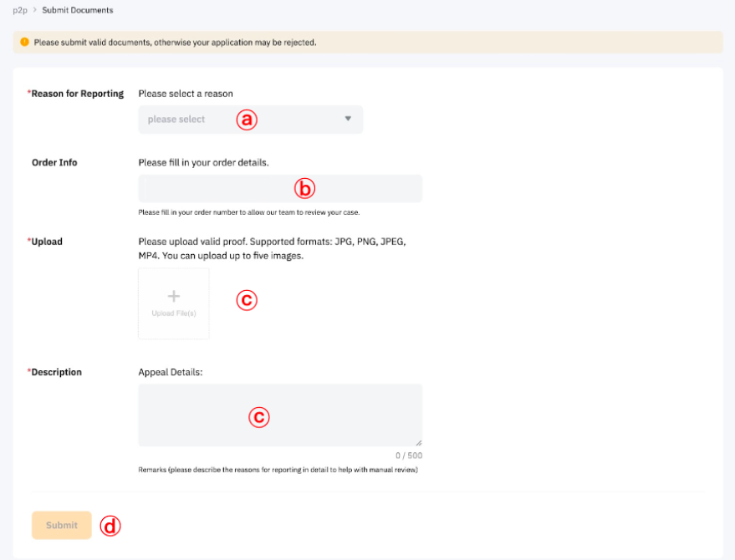Click the resize handle of the description box
This screenshot has height=560, width=735.
click(418, 442)
